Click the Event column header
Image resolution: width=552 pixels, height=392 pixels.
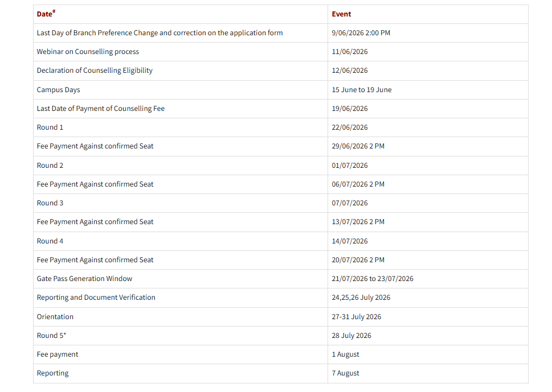coord(341,14)
